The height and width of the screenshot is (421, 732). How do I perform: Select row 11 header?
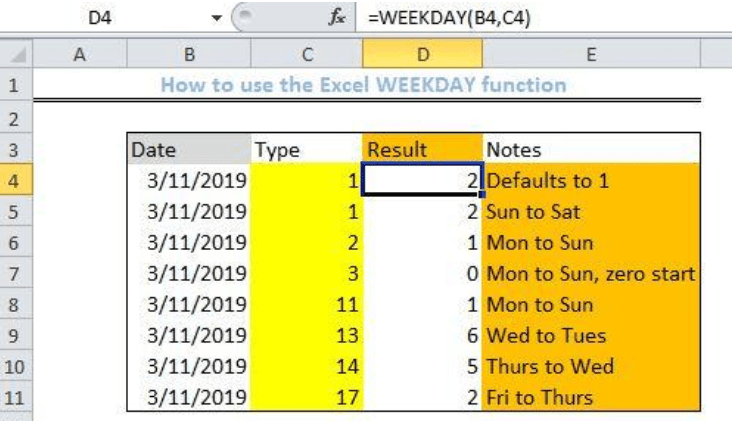coord(16,397)
